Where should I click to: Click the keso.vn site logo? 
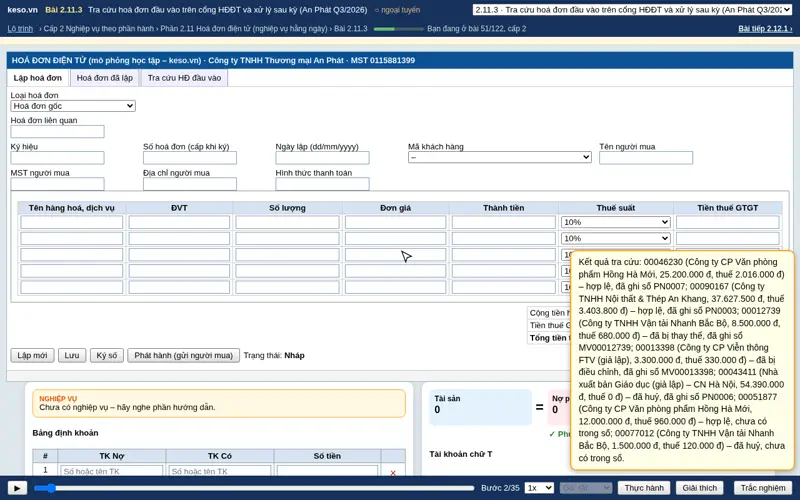click(x=22, y=10)
